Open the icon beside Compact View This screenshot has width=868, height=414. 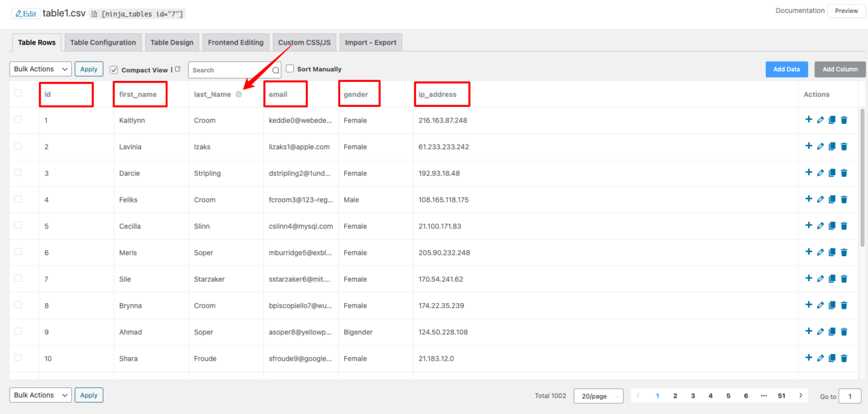pos(178,69)
